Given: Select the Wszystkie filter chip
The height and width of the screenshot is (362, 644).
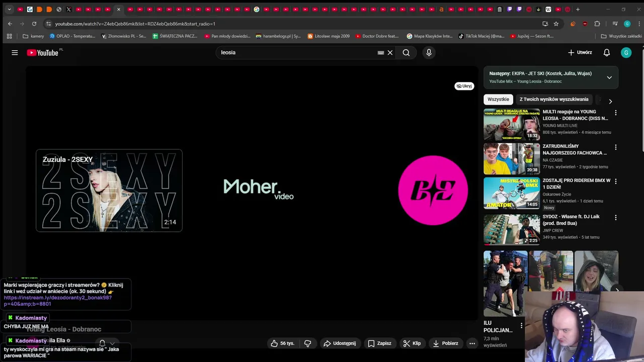Looking at the screenshot, I should tap(498, 100).
